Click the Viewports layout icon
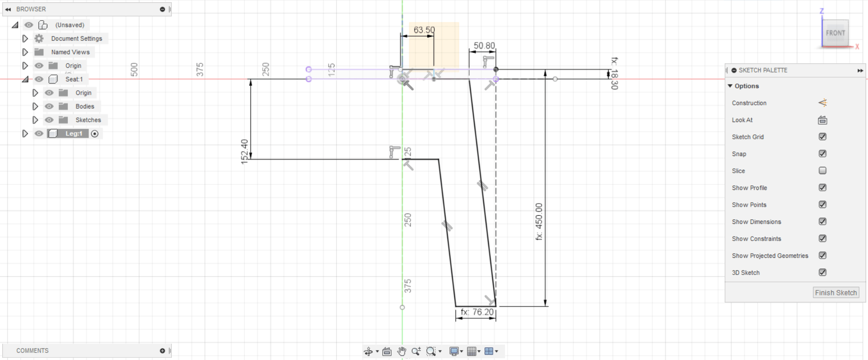 click(x=489, y=351)
